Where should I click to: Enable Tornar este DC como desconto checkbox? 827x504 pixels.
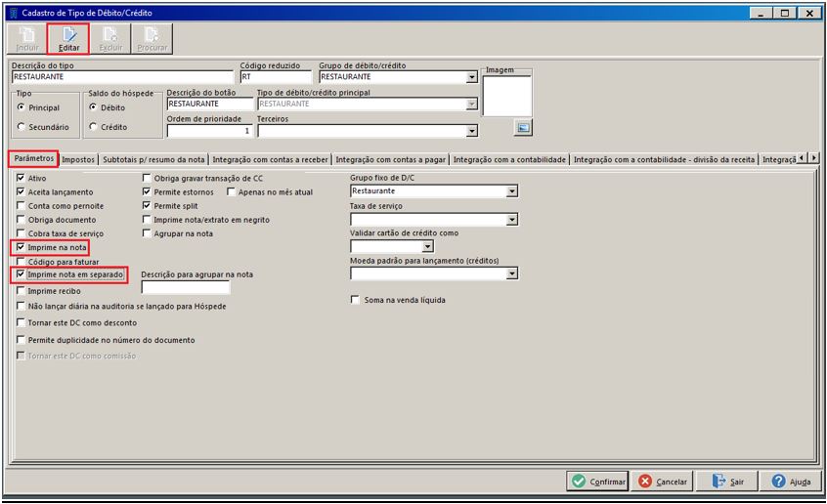[x=21, y=321]
